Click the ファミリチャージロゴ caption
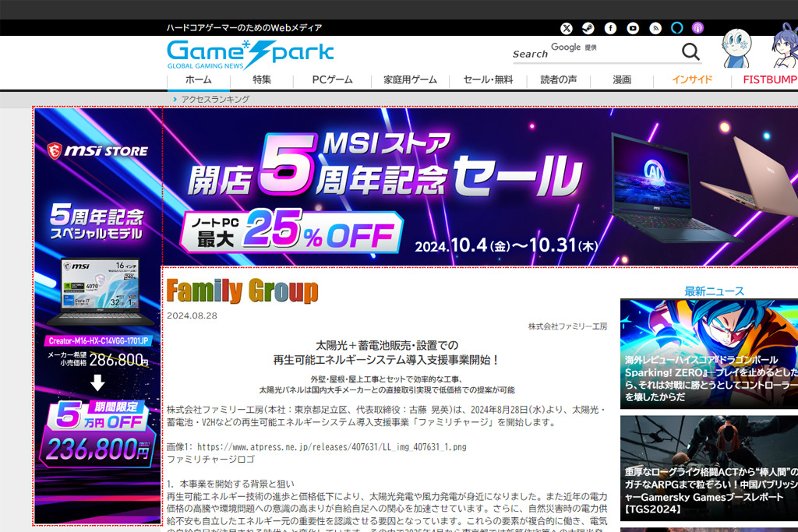 pos(210,460)
